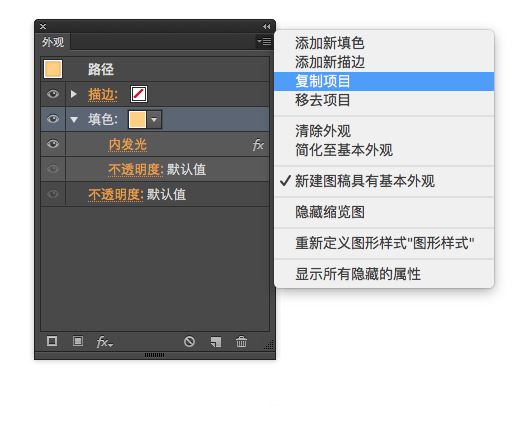The image size is (528, 423).
Task: Choose 隐藏缩览图 from the menu
Action: [x=384, y=212]
